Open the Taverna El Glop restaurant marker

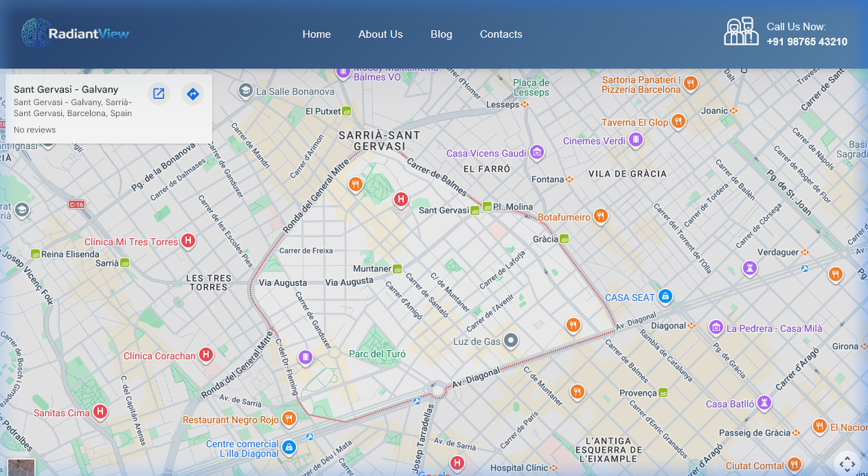pos(678,122)
